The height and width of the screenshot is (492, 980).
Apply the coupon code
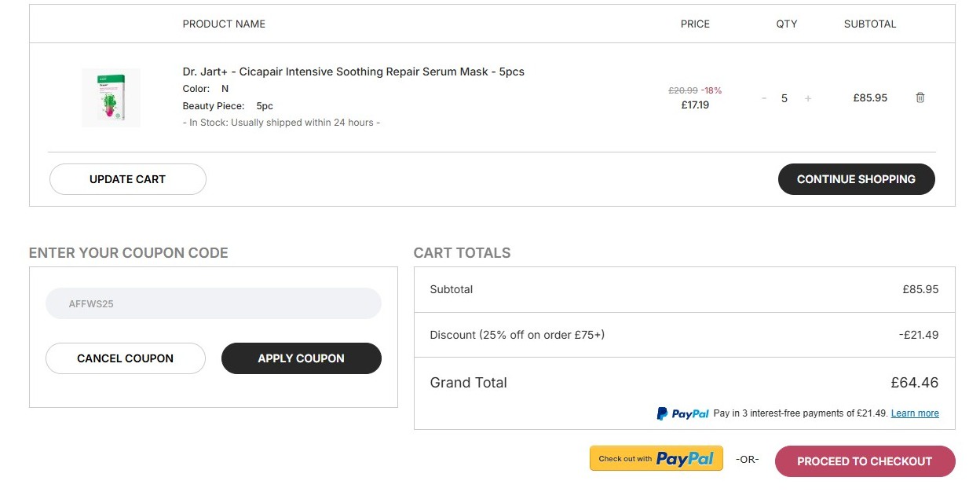point(301,358)
